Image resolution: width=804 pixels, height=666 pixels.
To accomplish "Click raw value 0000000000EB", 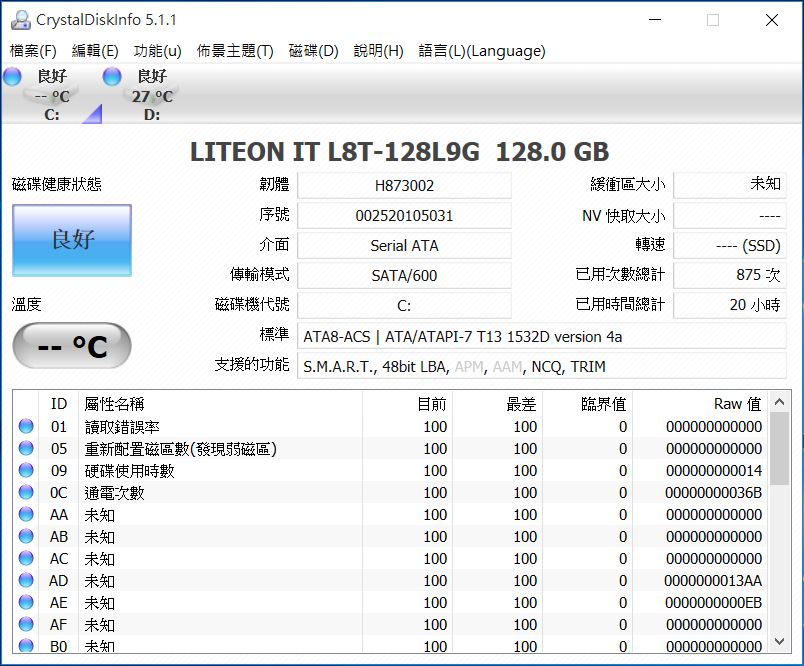I will click(713, 603).
